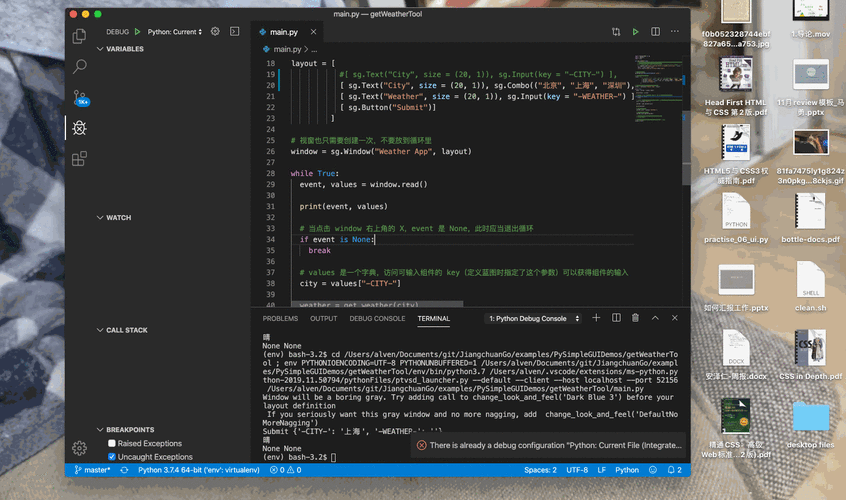Open the Search view in activity bar

click(79, 66)
